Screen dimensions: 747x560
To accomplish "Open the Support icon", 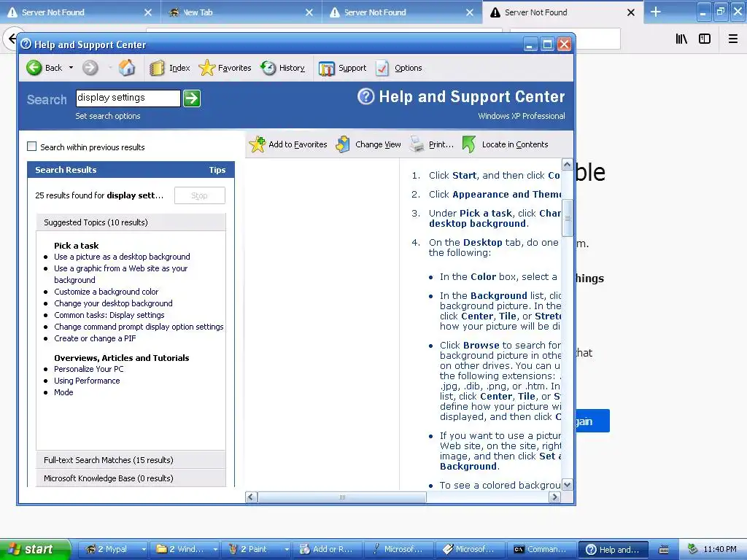I will click(327, 68).
